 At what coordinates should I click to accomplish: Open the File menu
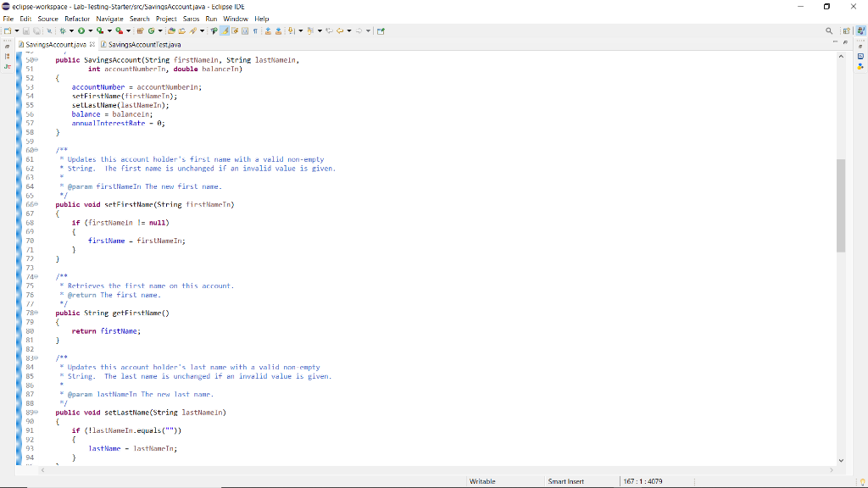[x=8, y=19]
